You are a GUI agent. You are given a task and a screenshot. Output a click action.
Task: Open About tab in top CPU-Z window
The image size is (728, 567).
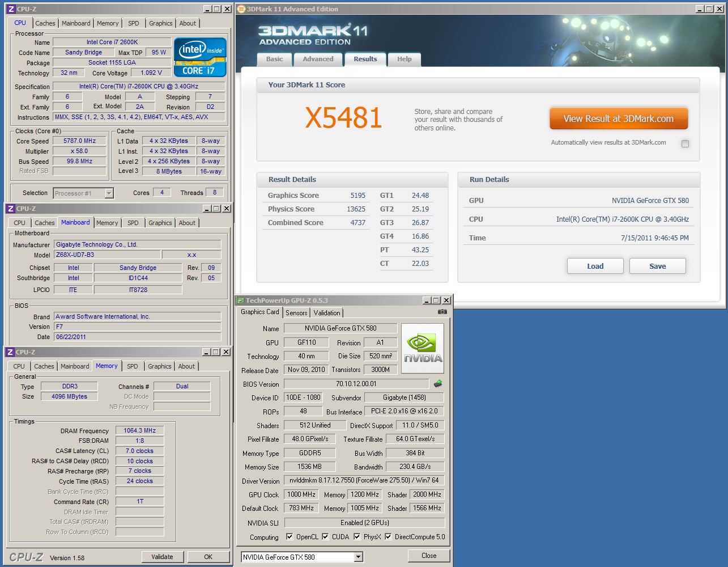[x=188, y=23]
